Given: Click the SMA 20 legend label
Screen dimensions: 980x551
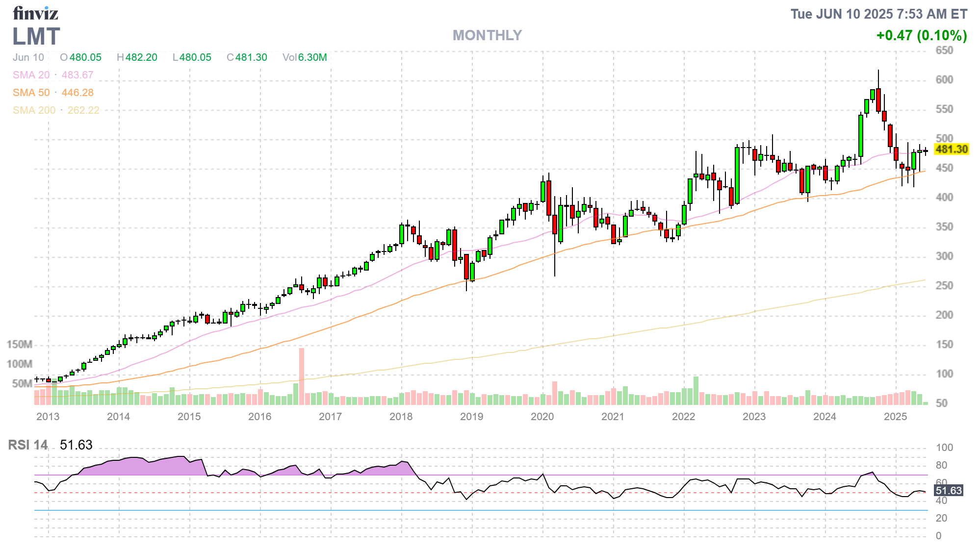Looking at the screenshot, I should 31,75.
